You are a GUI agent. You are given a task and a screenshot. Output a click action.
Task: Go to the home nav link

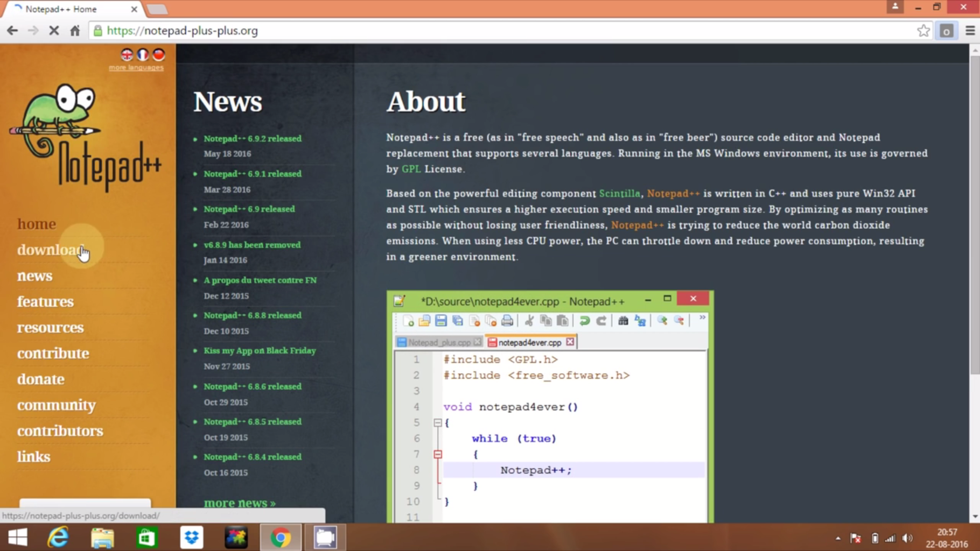coord(37,224)
